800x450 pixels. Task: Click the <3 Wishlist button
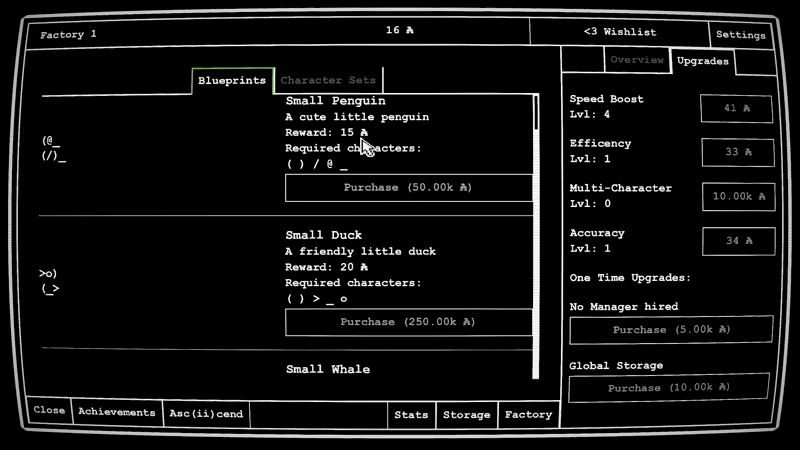619,32
